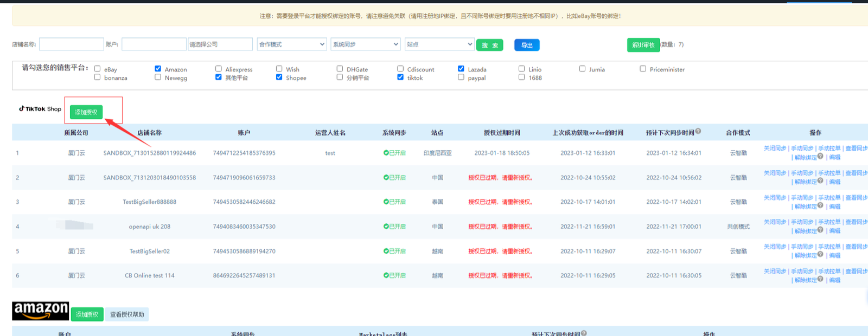Click the Amazon logo
The width and height of the screenshot is (868, 336).
tap(41, 311)
